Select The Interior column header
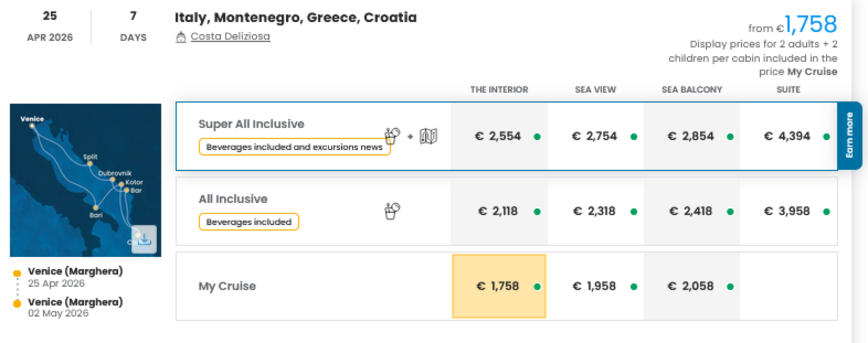The width and height of the screenshot is (868, 343). point(499,90)
